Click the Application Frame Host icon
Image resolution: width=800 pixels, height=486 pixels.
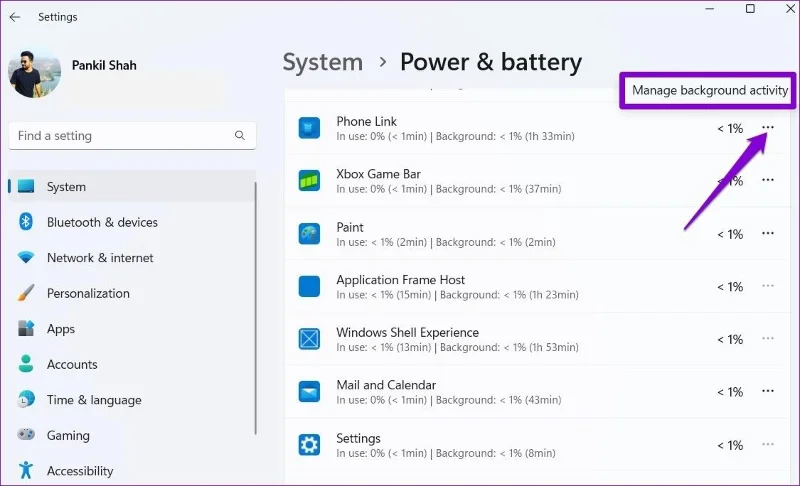(309, 286)
